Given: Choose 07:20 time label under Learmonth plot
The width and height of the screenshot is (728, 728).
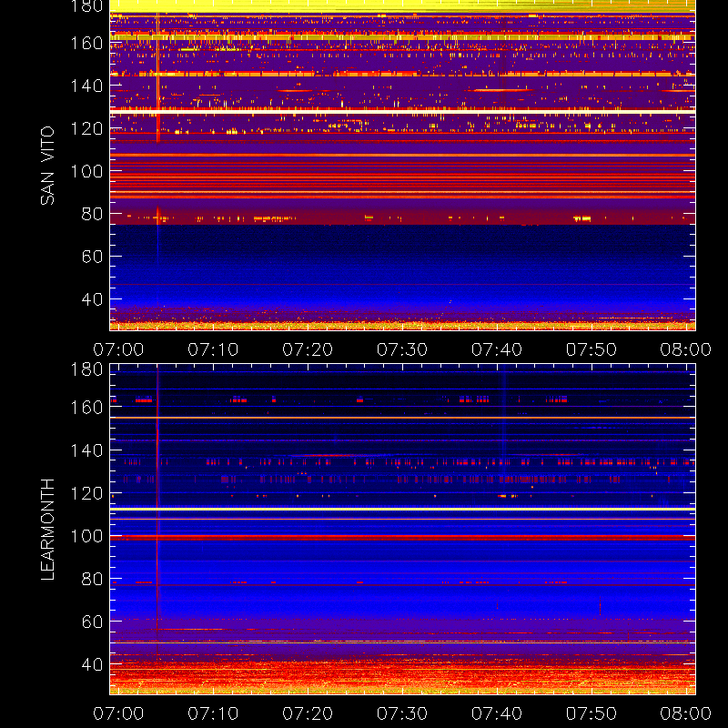Looking at the screenshot, I should [x=308, y=713].
